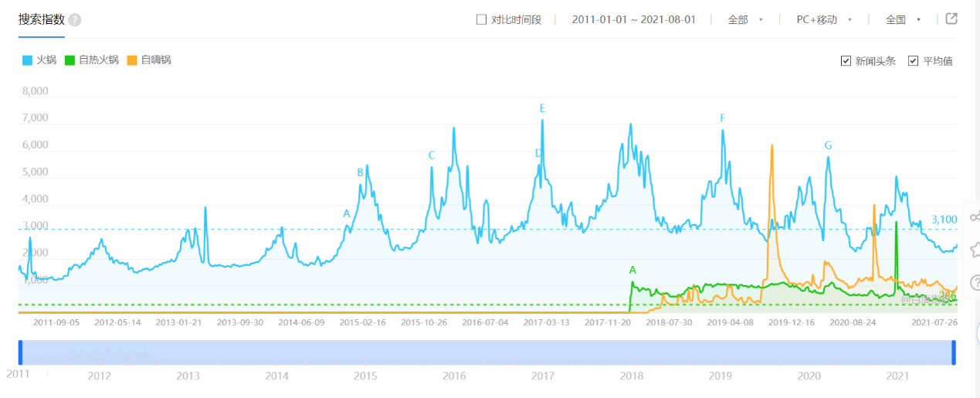Select the 搜索指数 tab
This screenshot has height=398, width=980.
coord(42,19)
